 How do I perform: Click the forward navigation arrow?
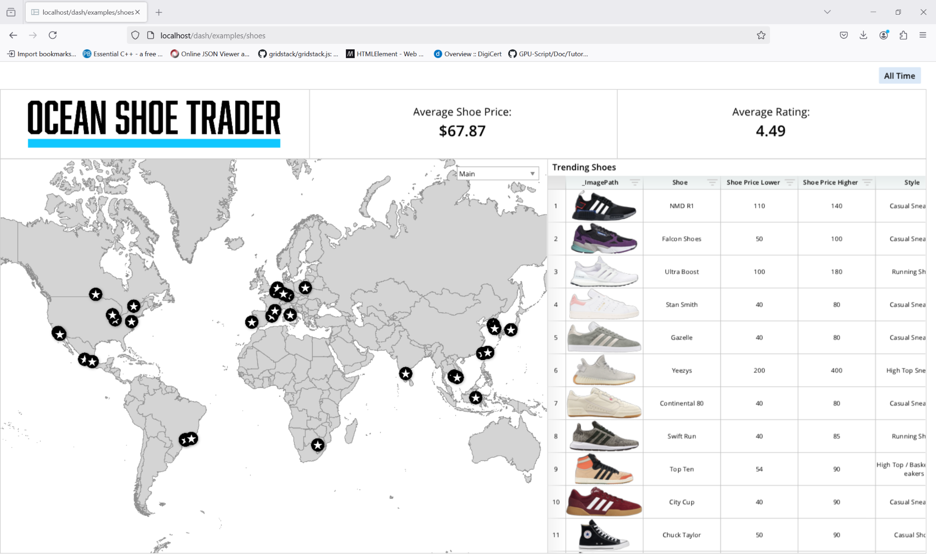tap(33, 35)
